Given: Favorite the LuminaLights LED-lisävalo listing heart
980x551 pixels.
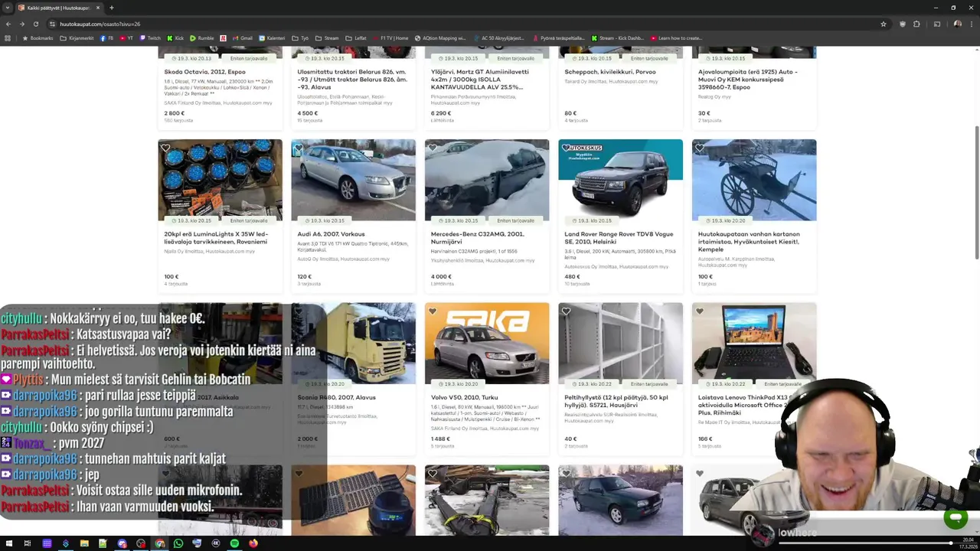Looking at the screenshot, I should point(165,148).
